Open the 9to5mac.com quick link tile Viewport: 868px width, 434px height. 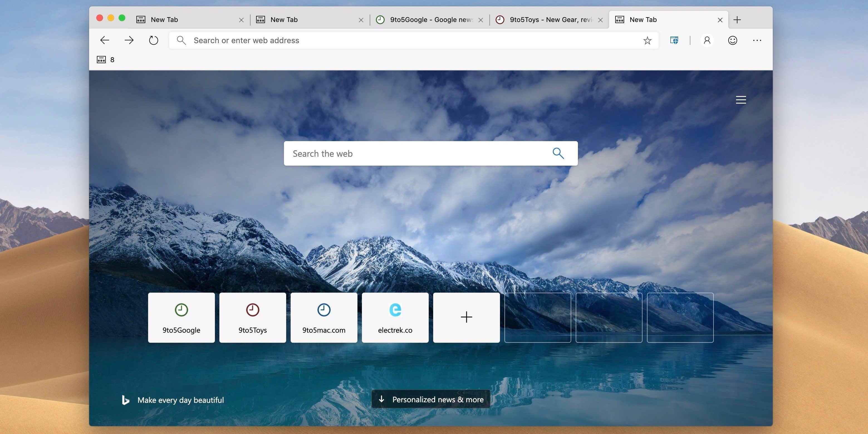324,317
